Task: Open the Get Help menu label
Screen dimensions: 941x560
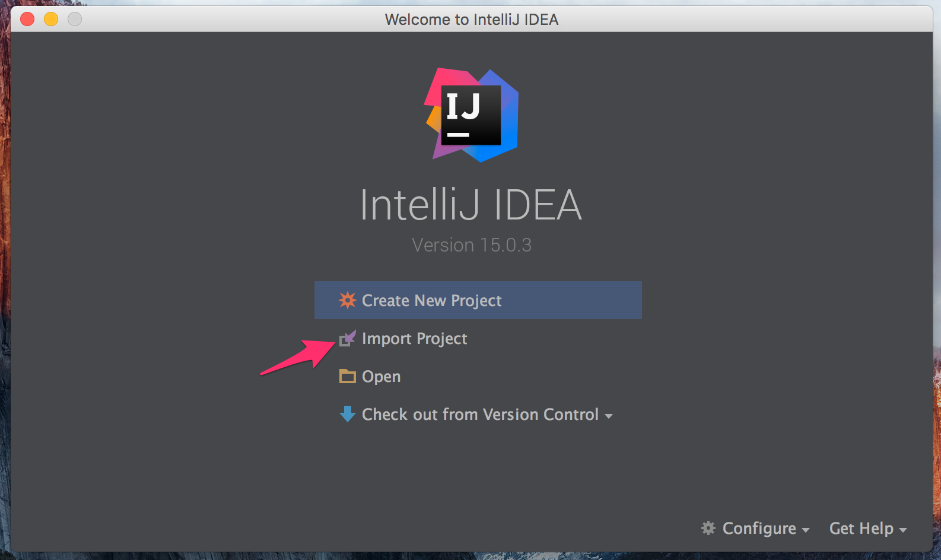Action: (861, 528)
